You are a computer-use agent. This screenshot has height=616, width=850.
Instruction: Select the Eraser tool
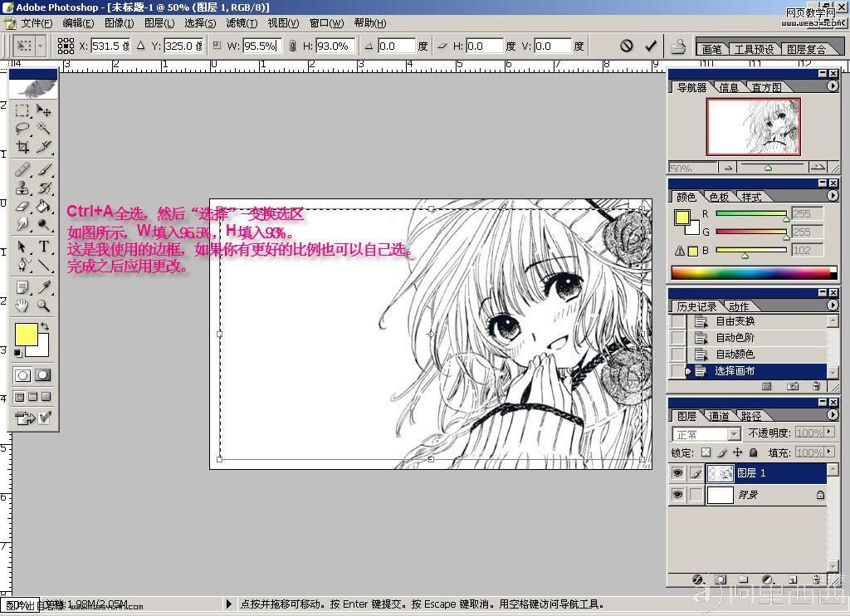point(22,207)
